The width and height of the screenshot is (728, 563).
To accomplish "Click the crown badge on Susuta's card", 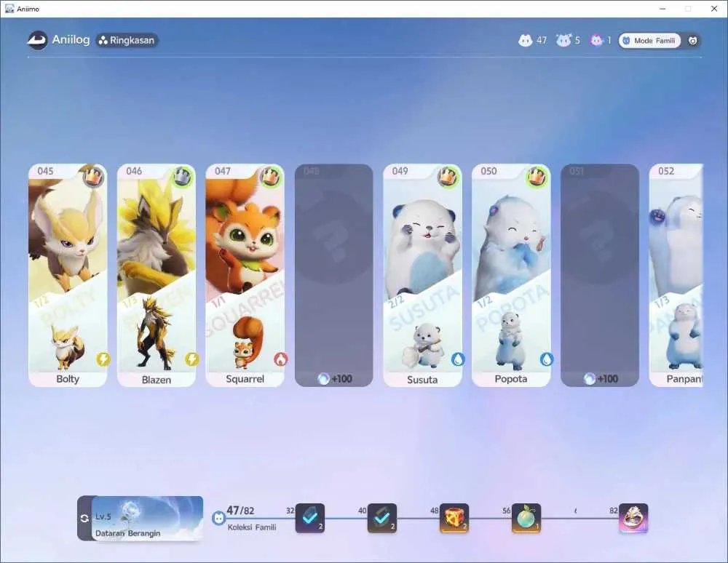I will [448, 177].
